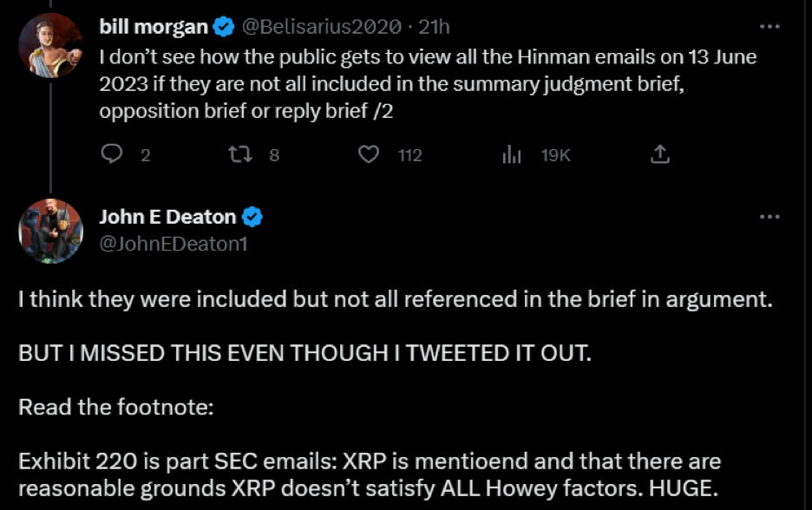View the 19K views count
The width and height of the screenshot is (812, 510).
click(x=555, y=155)
